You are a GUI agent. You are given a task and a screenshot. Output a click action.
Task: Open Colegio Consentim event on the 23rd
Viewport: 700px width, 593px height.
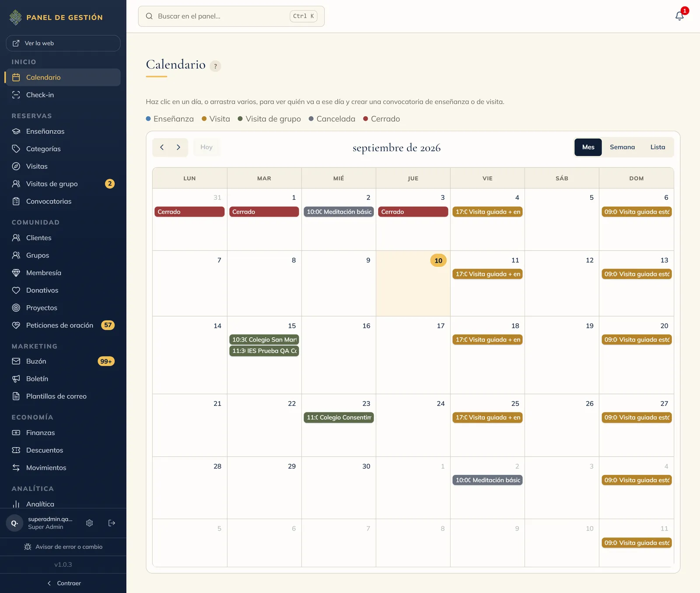pos(339,418)
